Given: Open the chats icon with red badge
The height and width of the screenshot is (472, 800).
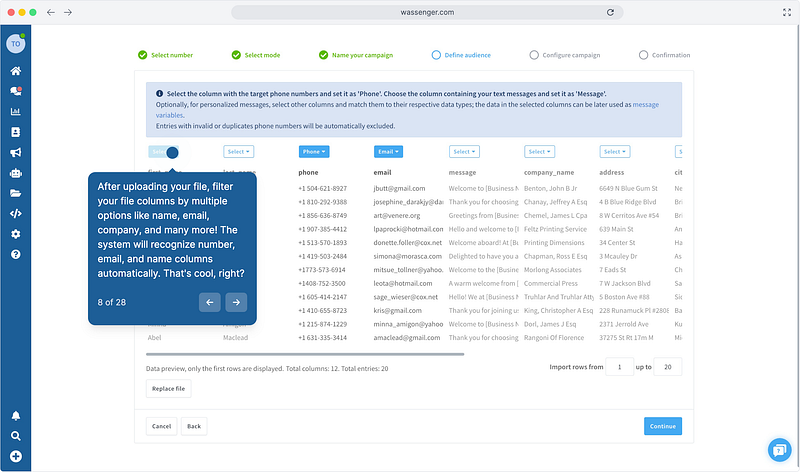Looking at the screenshot, I should pos(15,91).
